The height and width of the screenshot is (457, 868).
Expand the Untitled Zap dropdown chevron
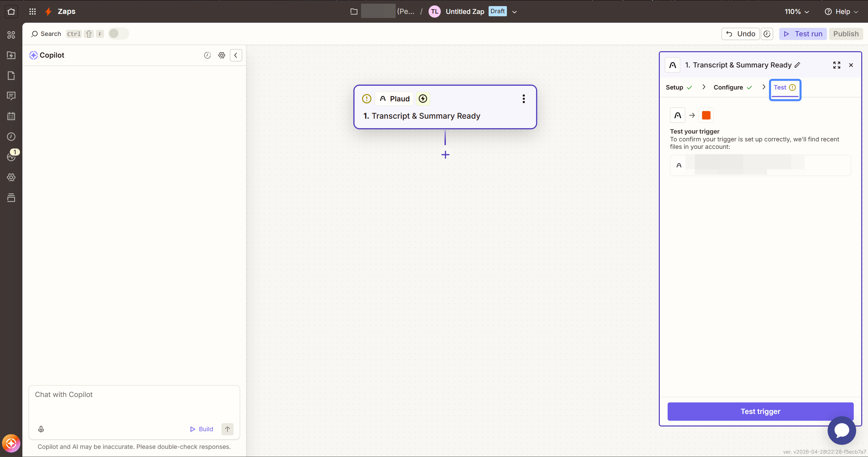point(514,12)
